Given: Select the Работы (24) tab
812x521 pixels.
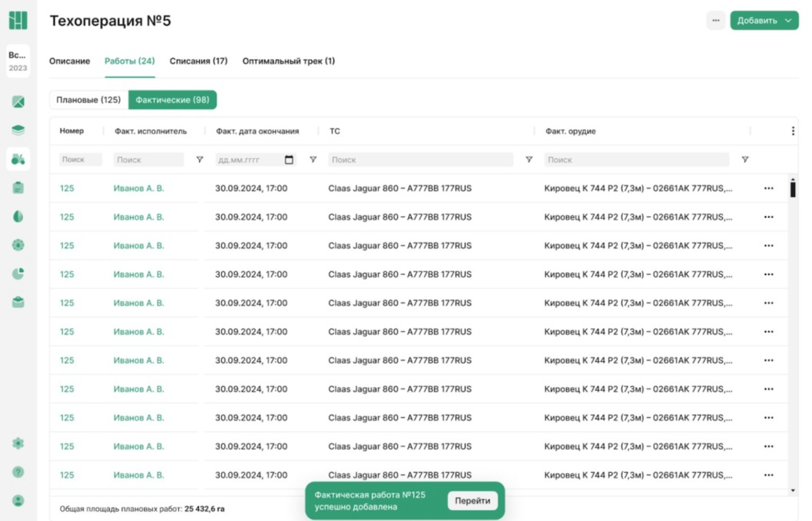Looking at the screenshot, I should click(x=130, y=61).
